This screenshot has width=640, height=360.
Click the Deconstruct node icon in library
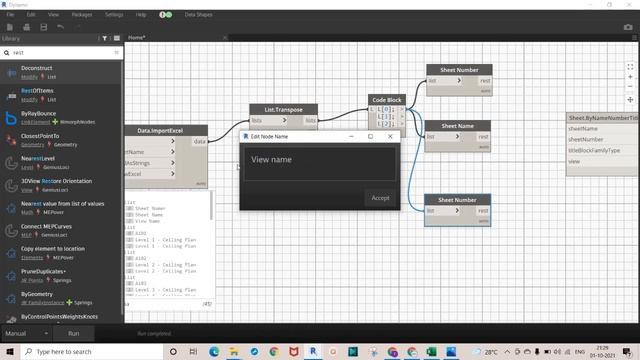(11, 73)
